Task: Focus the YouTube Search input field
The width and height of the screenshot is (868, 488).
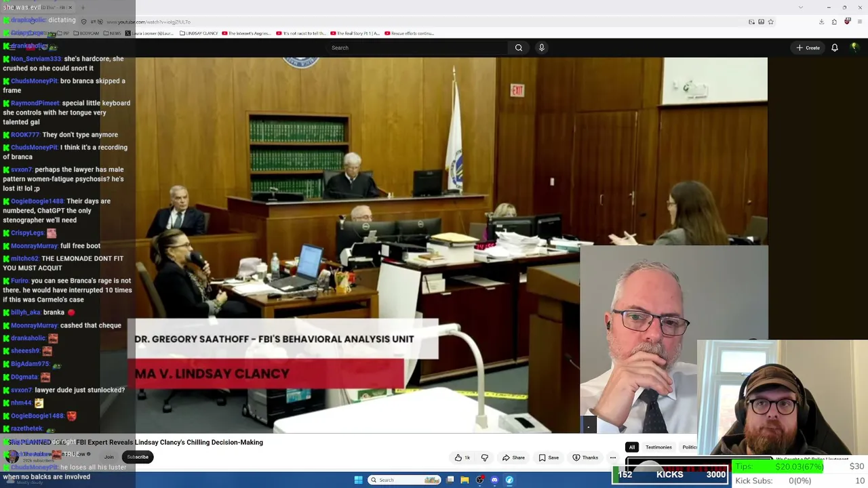Action: click(417, 47)
